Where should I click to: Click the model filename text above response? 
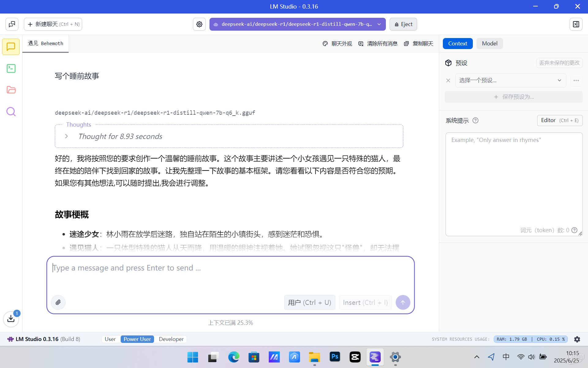click(x=155, y=113)
